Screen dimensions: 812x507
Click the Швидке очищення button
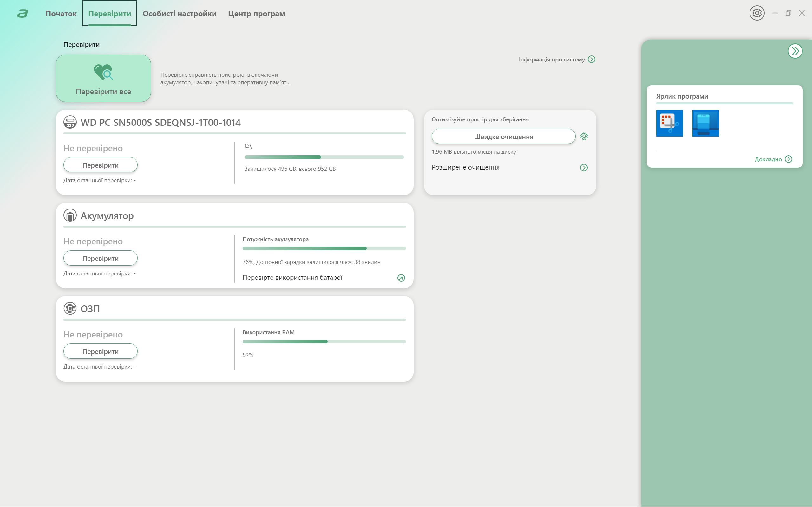[503, 137]
